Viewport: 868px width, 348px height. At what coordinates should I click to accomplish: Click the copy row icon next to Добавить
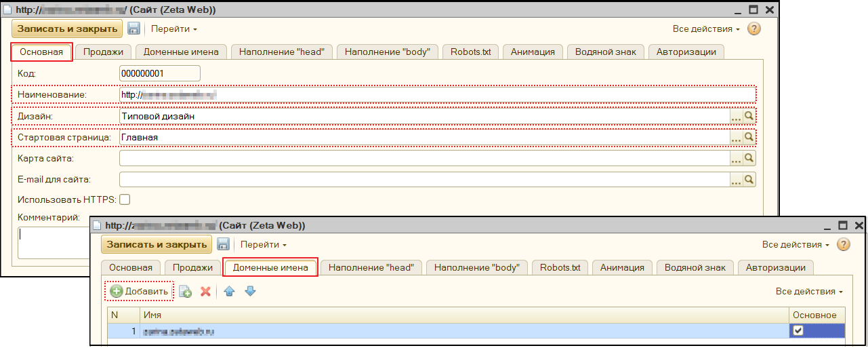click(x=186, y=292)
